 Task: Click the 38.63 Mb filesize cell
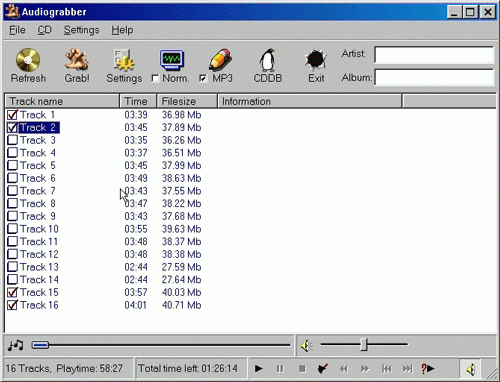point(181,178)
